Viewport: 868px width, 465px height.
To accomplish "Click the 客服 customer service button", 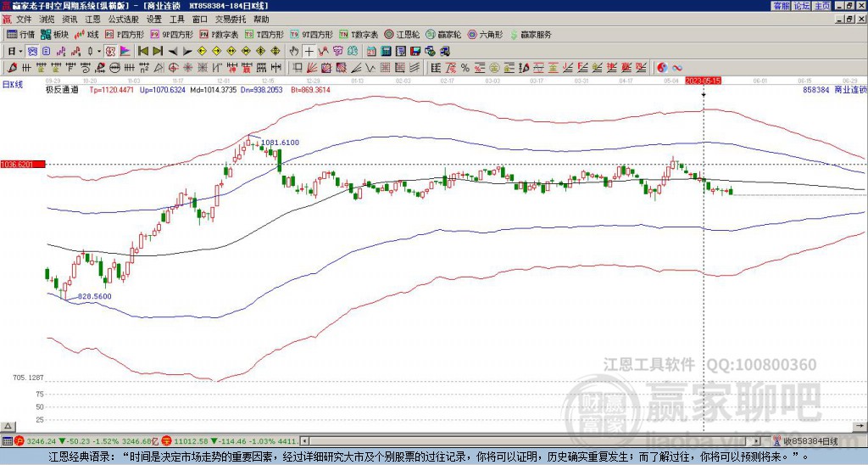I will pyautogui.click(x=781, y=5).
